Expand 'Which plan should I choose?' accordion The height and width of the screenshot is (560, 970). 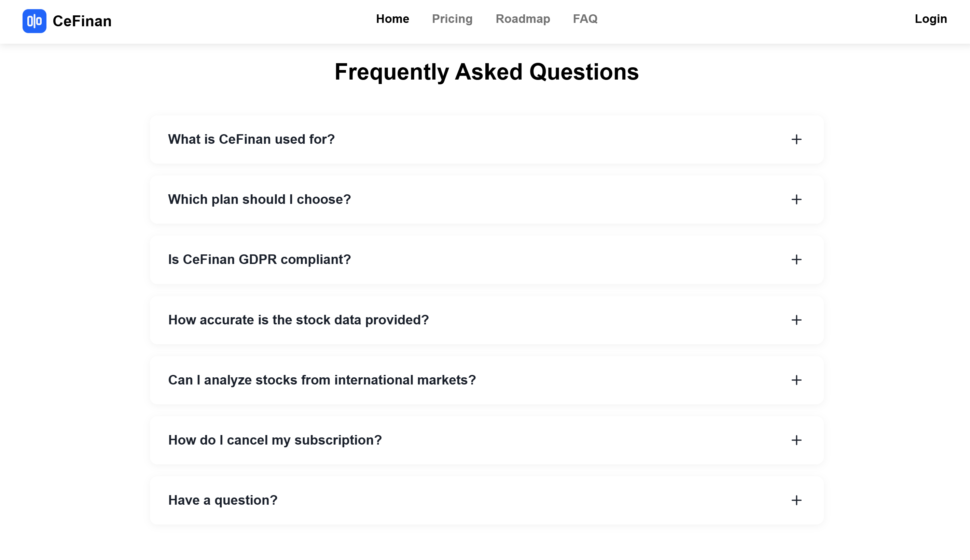pos(487,199)
